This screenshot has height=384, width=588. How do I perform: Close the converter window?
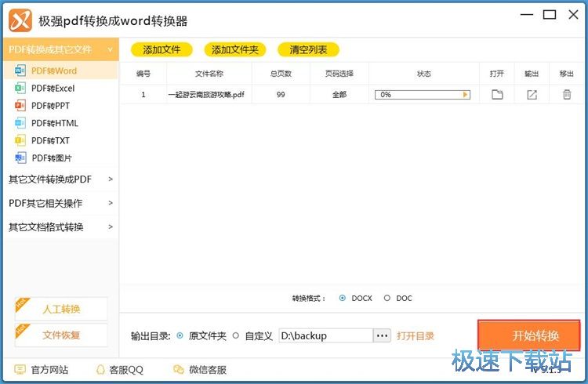point(573,15)
